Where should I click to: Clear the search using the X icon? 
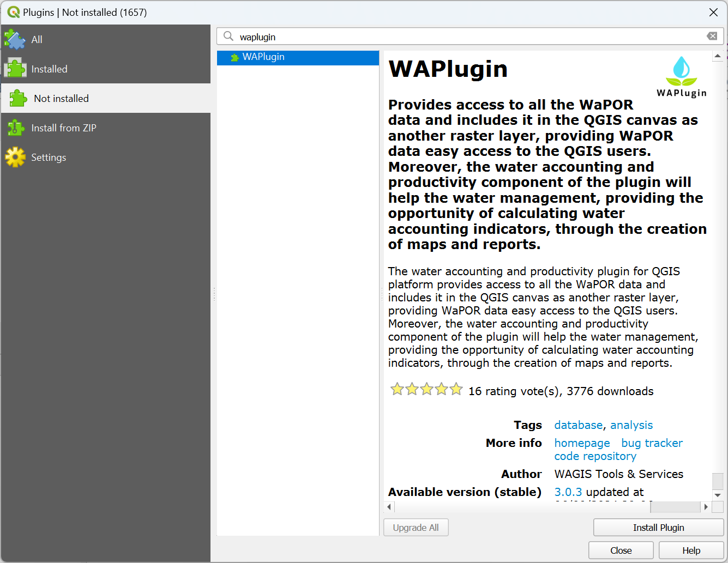712,35
